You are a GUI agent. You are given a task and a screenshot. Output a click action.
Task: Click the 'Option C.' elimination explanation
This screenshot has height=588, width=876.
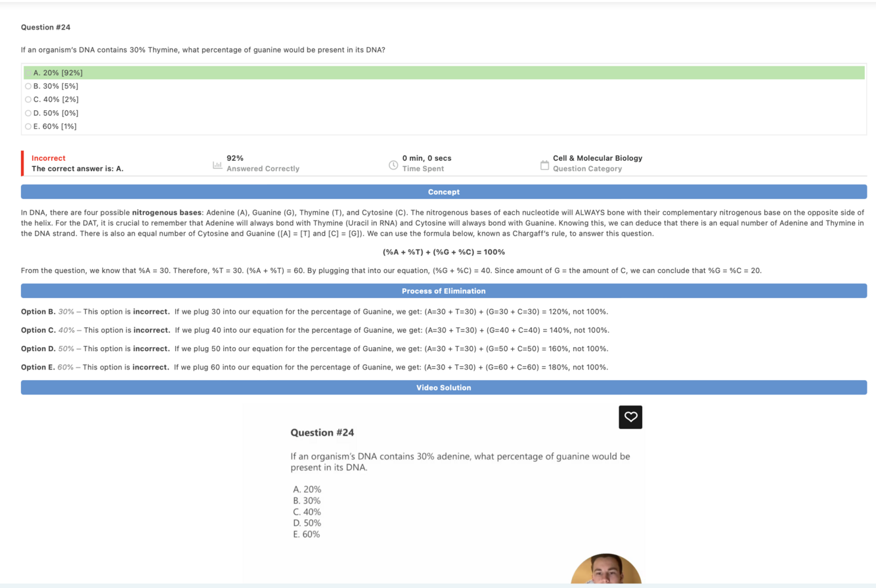tap(316, 329)
